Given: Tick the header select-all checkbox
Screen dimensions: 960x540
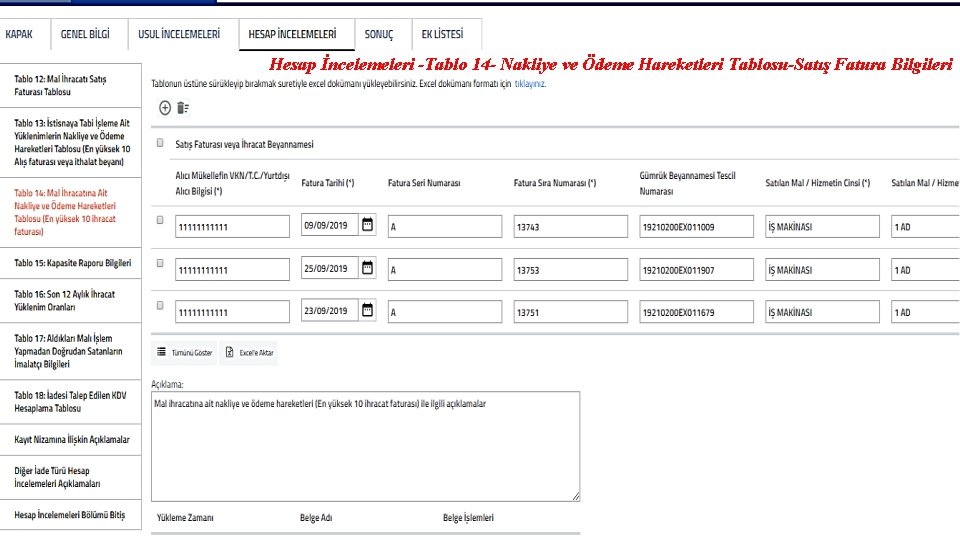Looking at the screenshot, I should click(160, 143).
